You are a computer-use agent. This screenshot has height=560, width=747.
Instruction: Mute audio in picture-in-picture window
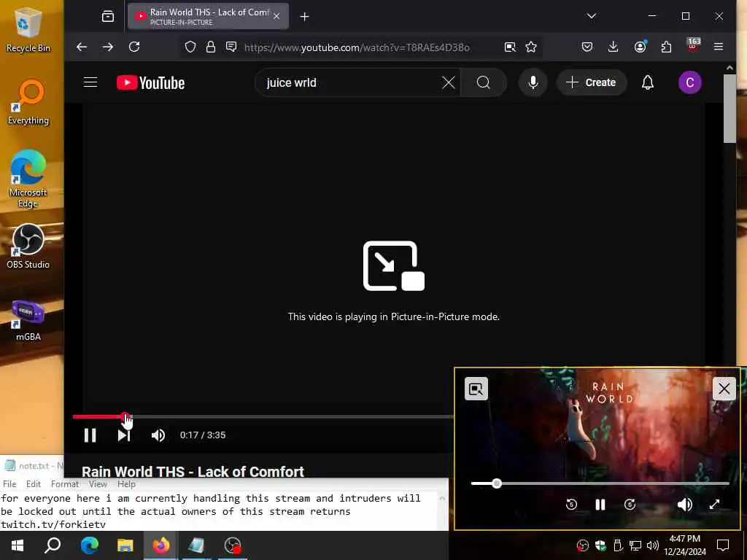(x=684, y=505)
